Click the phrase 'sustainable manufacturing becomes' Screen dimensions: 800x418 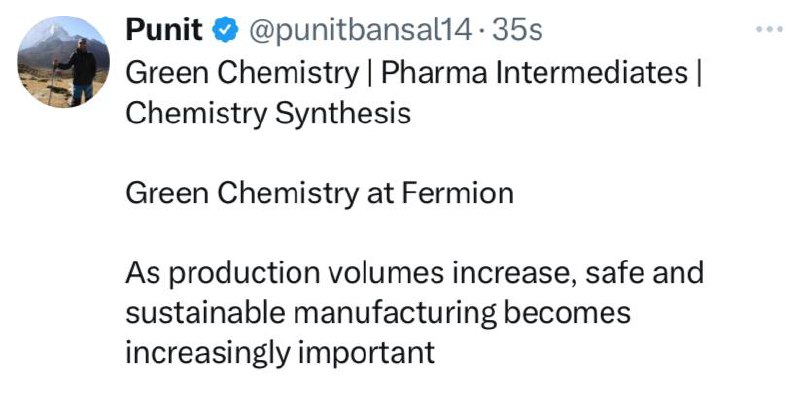coord(378,313)
